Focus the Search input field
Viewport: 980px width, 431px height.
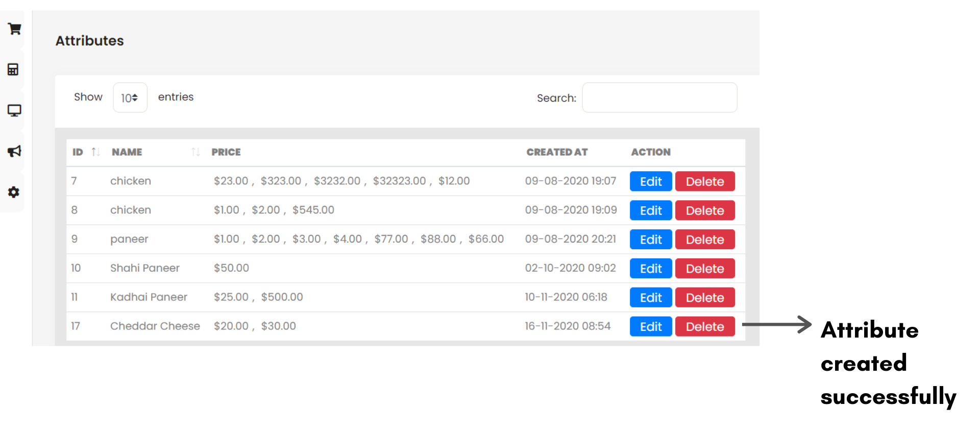659,98
